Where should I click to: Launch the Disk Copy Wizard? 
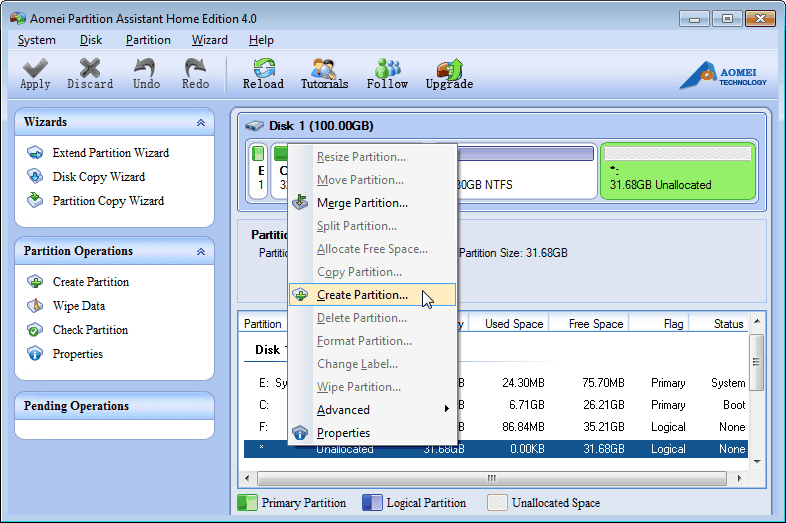(x=99, y=177)
